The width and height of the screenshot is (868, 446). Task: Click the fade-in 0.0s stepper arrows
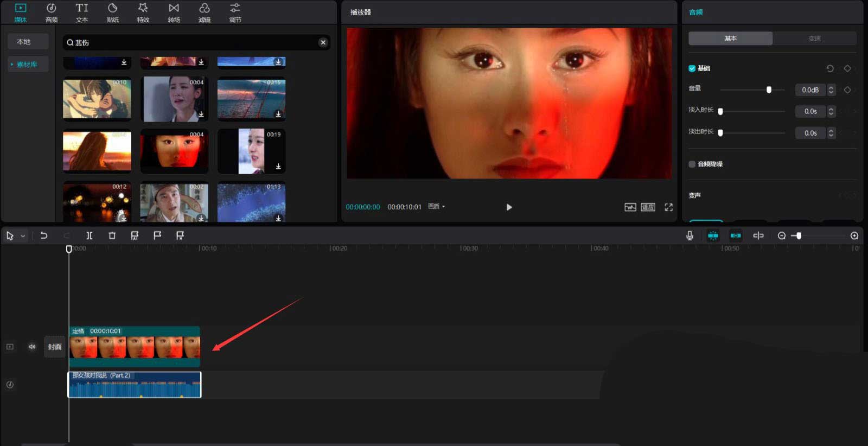[831, 111]
